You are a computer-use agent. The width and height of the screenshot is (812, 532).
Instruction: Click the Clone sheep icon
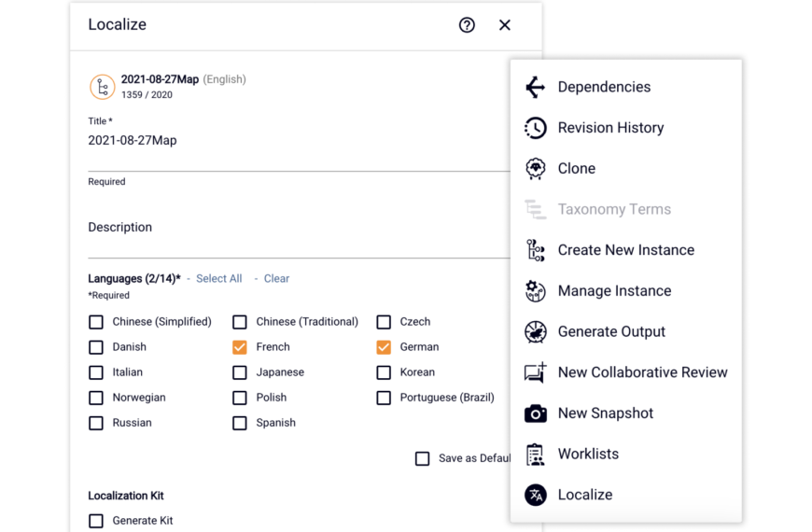(535, 168)
